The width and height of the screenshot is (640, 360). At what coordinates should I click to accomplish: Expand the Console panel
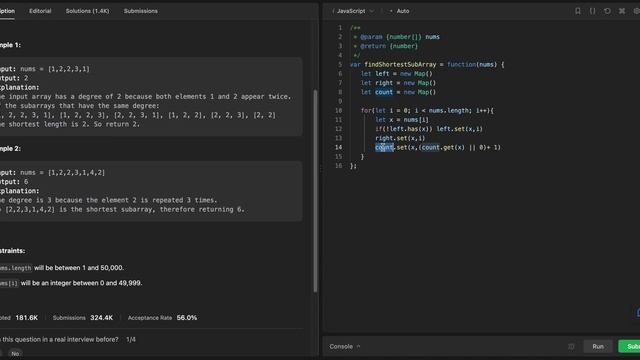(x=344, y=347)
